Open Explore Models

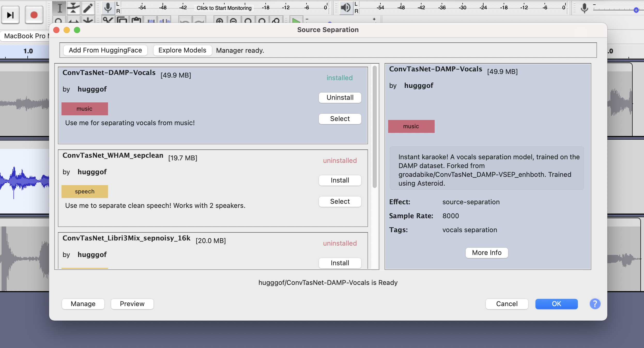(x=182, y=50)
